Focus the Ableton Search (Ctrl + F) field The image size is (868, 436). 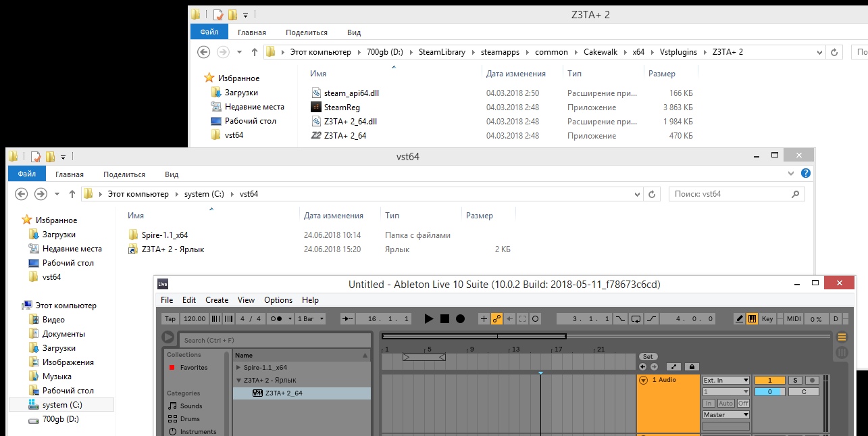tap(275, 340)
